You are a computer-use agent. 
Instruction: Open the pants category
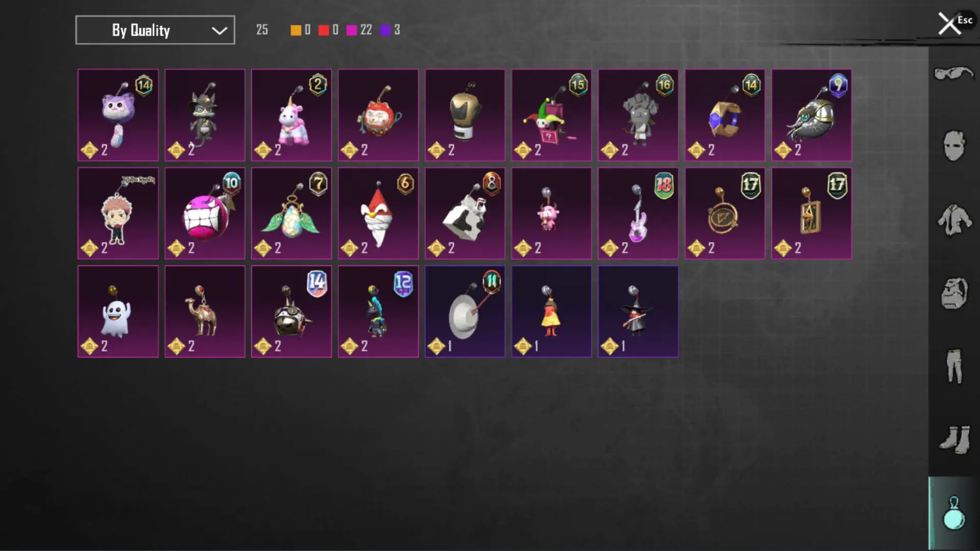pyautogui.click(x=953, y=366)
